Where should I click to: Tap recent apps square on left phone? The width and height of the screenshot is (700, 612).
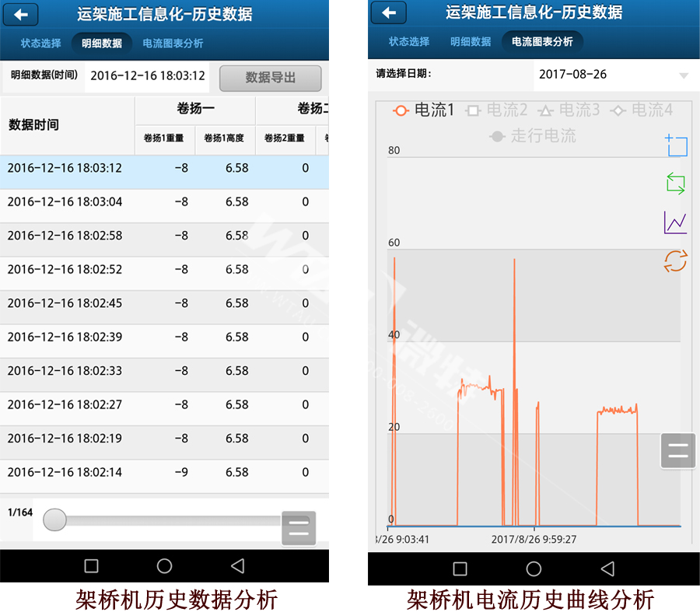click(x=91, y=566)
